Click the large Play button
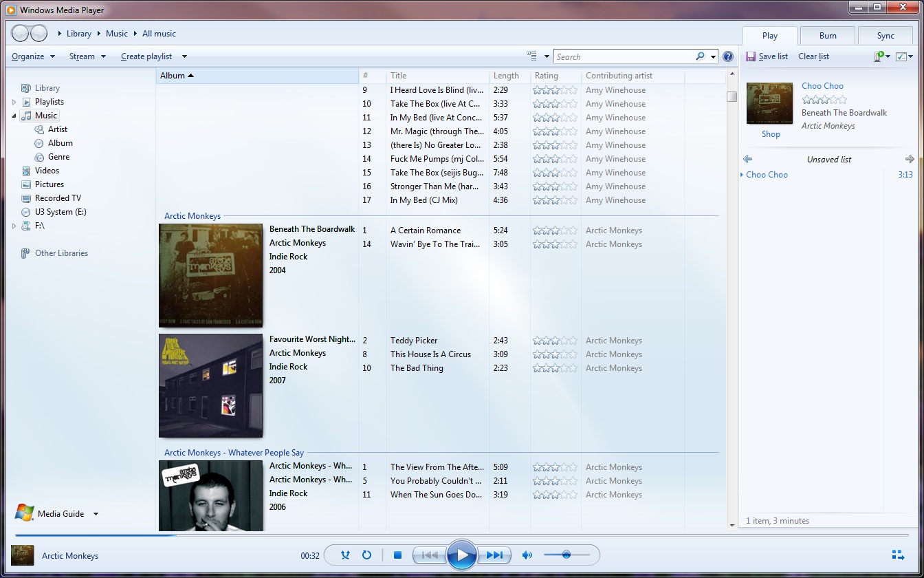 [462, 555]
